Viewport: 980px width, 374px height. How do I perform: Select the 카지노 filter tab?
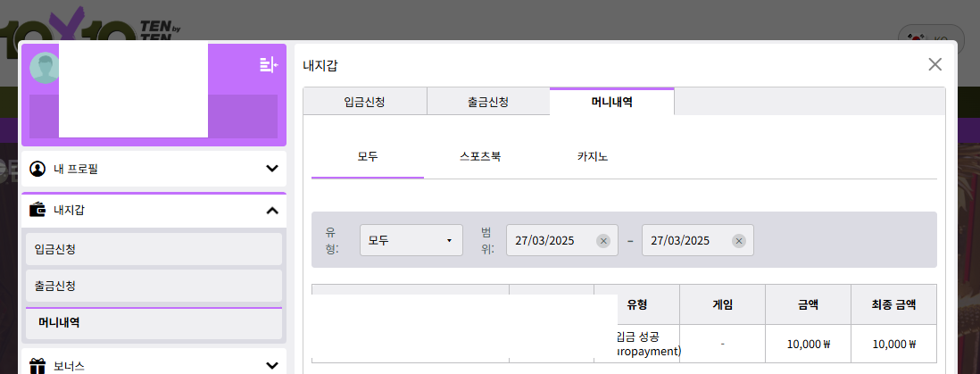593,156
